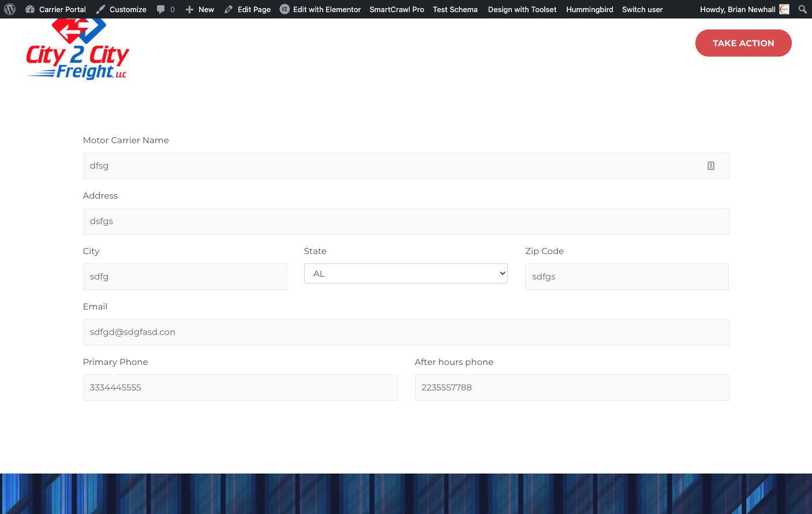
Task: Click the Edit Page pencil icon
Action: click(x=229, y=9)
